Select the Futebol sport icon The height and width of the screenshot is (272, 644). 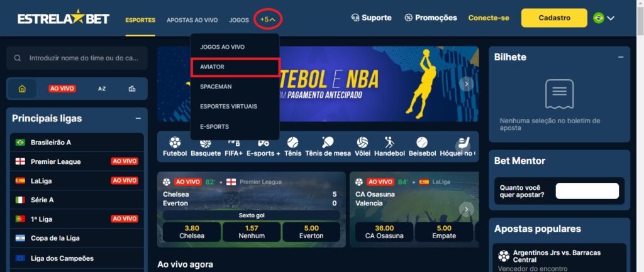click(x=175, y=147)
